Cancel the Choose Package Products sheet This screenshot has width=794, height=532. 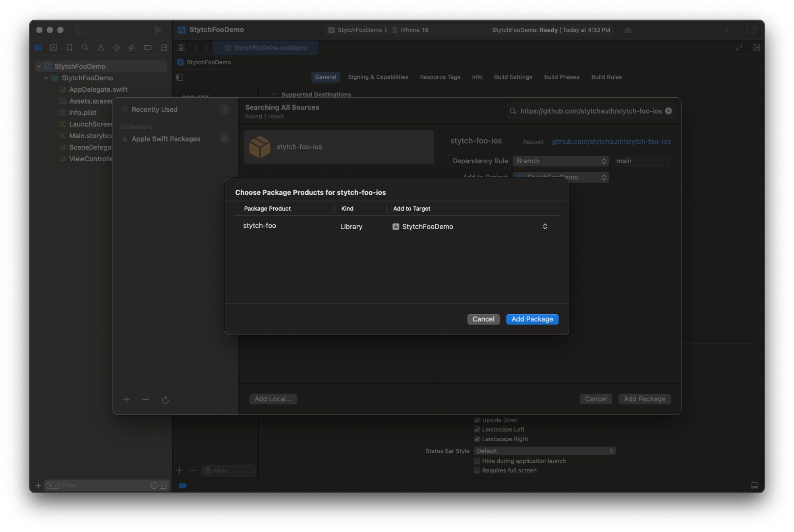483,319
